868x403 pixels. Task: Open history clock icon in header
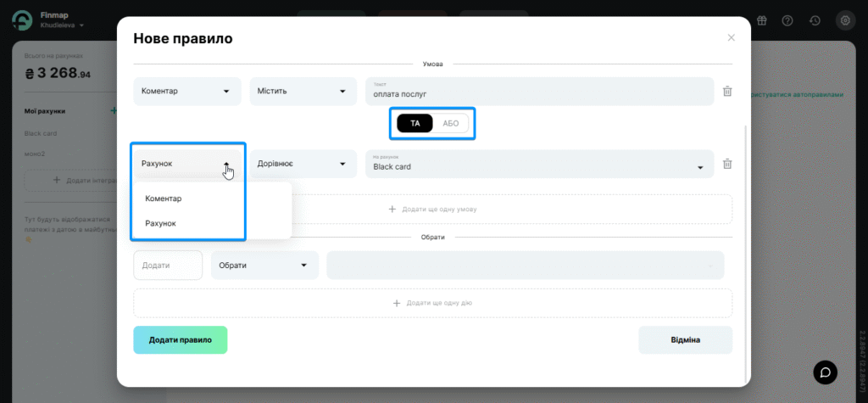coord(815,20)
